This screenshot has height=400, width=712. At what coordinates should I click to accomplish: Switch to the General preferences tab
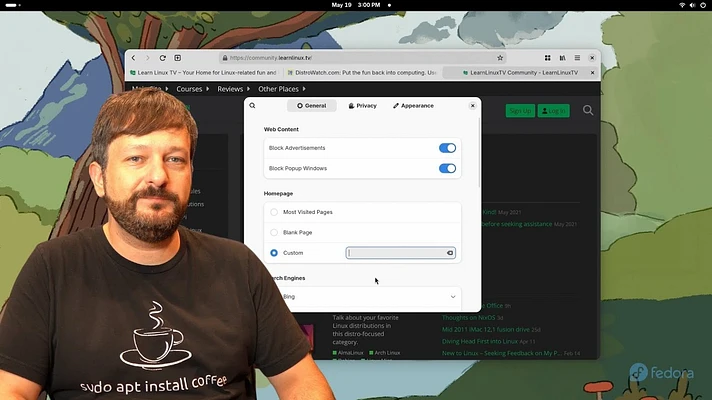[312, 106]
